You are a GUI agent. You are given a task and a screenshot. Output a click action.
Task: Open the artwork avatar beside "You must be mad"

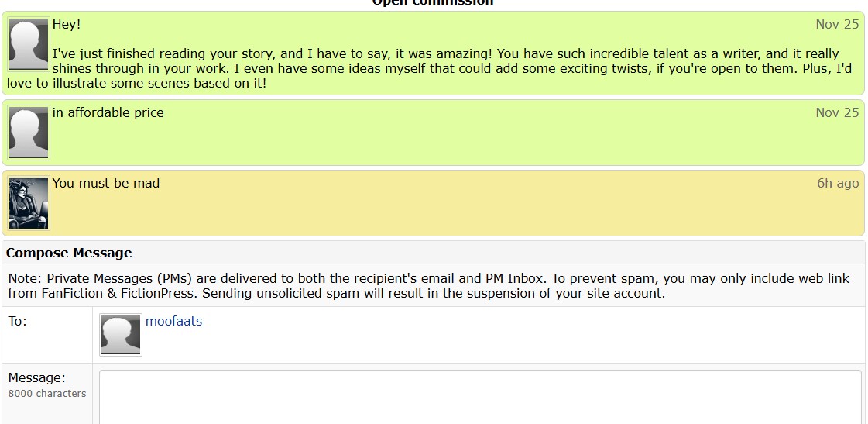[x=29, y=203]
